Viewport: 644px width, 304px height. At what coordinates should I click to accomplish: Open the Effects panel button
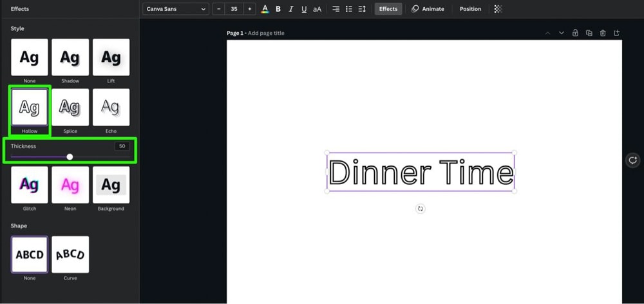(x=388, y=8)
